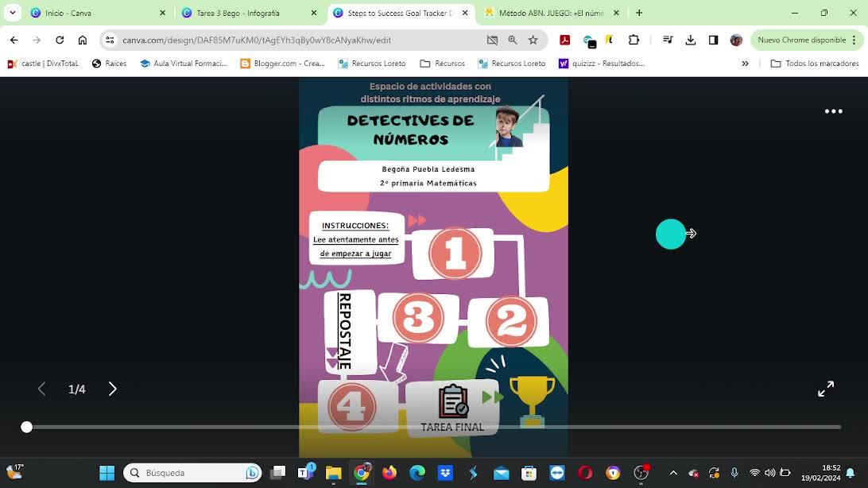Go back to previous page

click(x=14, y=40)
